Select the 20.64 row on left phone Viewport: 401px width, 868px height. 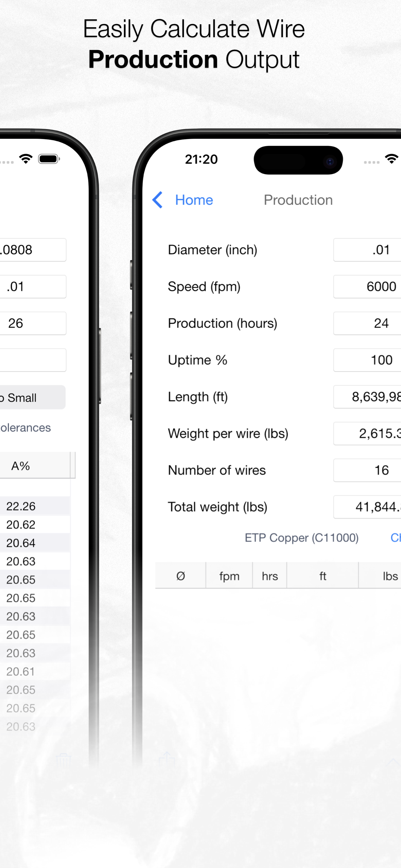click(x=35, y=543)
